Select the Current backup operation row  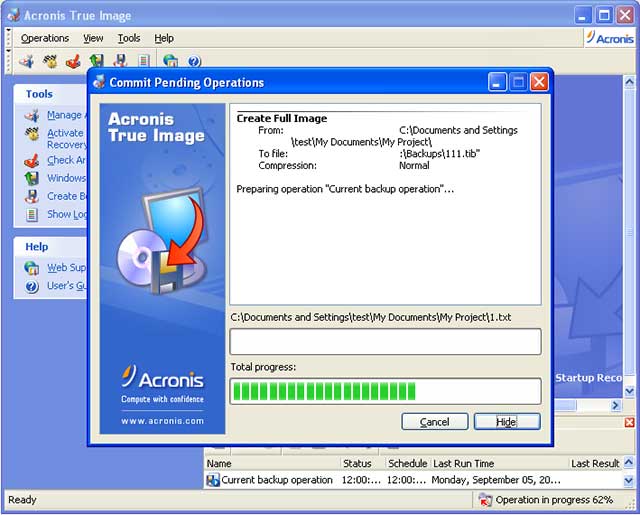point(413,480)
